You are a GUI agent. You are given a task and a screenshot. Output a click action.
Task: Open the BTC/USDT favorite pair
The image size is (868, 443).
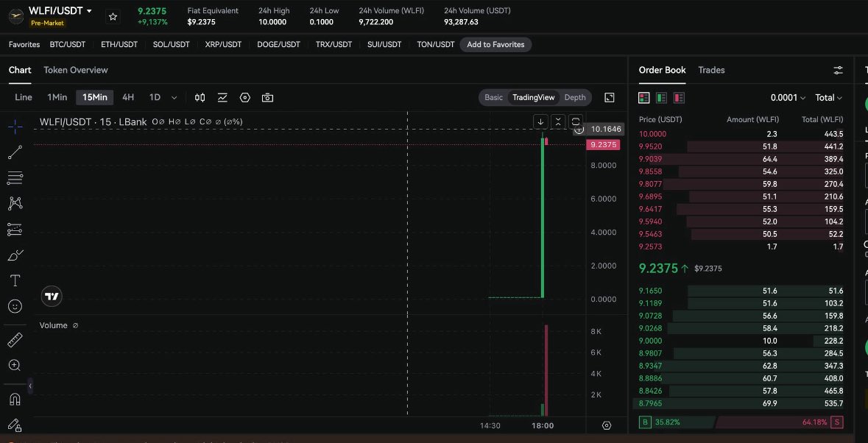[68, 45]
